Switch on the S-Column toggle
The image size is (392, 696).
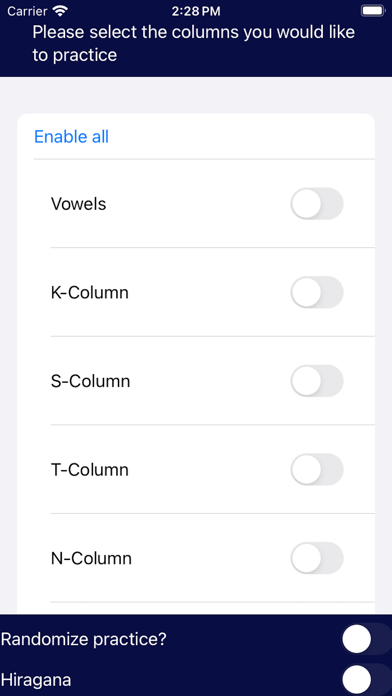(317, 381)
